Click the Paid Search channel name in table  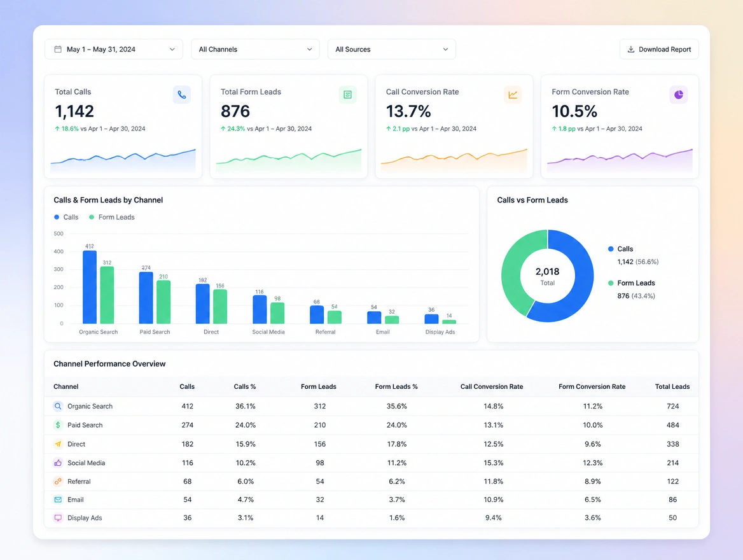(85, 425)
